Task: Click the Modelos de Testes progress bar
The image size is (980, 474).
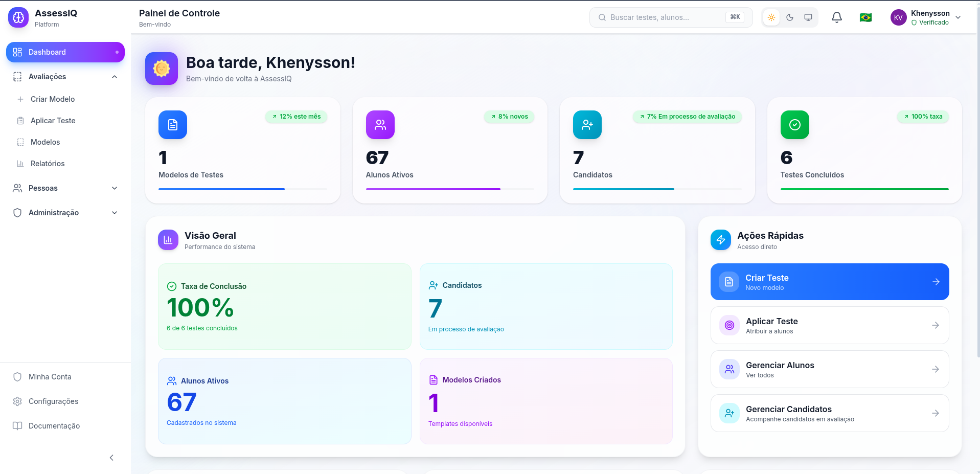Action: [x=243, y=189]
